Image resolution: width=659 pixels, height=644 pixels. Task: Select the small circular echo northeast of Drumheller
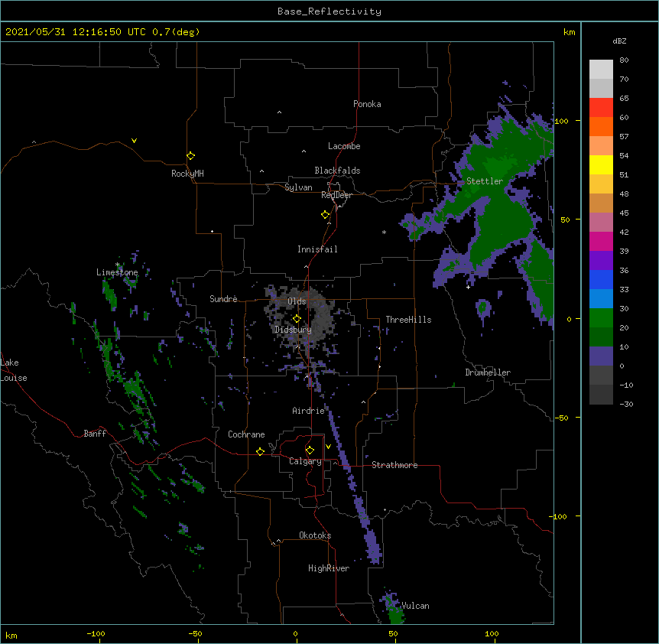[x=483, y=310]
